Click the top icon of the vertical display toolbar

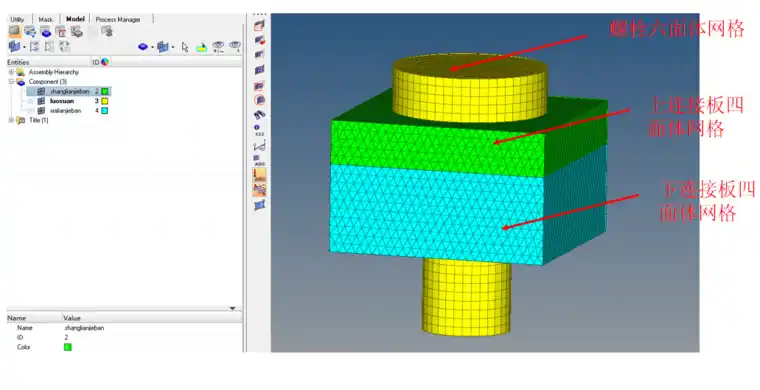click(260, 25)
